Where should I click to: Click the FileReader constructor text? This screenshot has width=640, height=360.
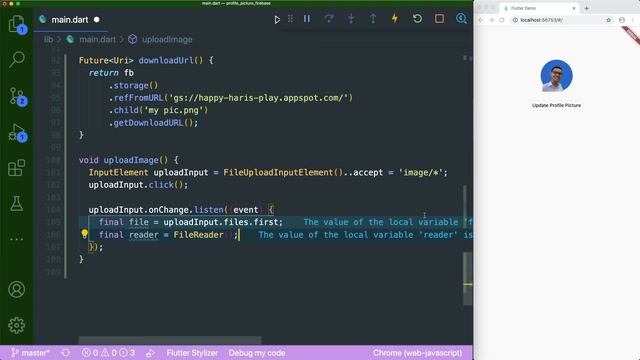pyautogui.click(x=198, y=235)
